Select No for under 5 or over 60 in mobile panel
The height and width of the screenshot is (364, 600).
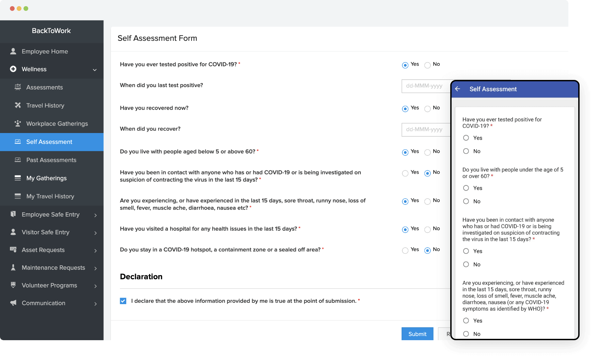point(466,201)
